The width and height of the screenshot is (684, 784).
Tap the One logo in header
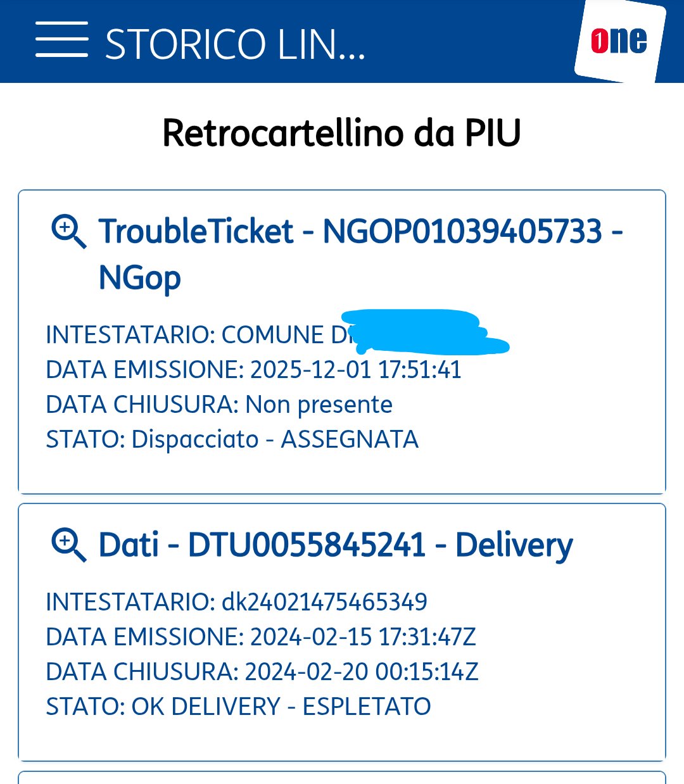click(x=619, y=41)
